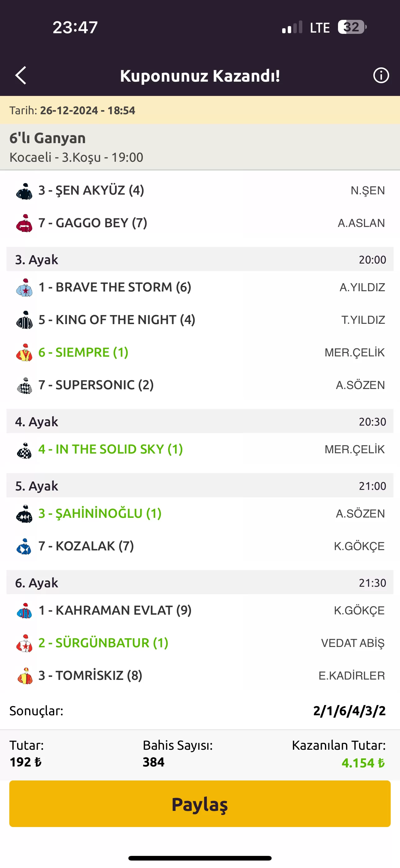Tap GAGGO BEY red jockey silk icon
This screenshot has width=400, height=868.
click(24, 224)
